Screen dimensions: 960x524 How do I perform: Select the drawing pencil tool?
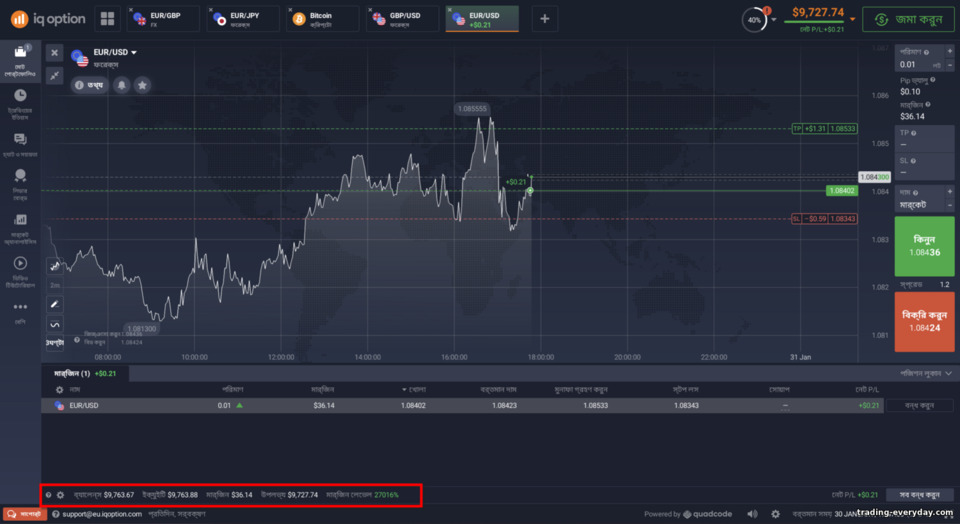pyautogui.click(x=54, y=304)
